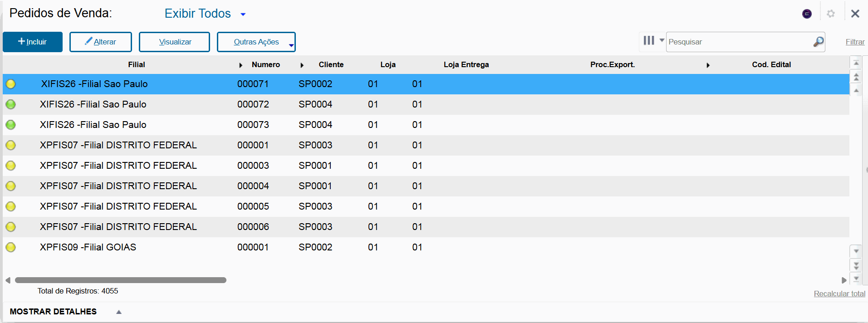The height and width of the screenshot is (323, 868).
Task: Click horizontal scrollbar left arrow
Action: (x=8, y=280)
